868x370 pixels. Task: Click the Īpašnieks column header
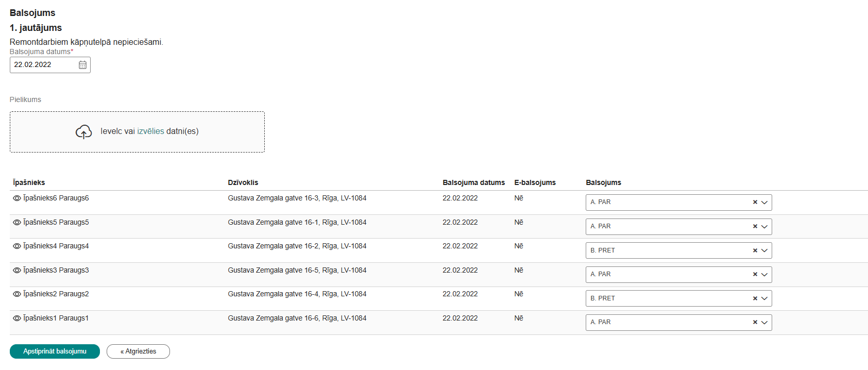coord(29,182)
